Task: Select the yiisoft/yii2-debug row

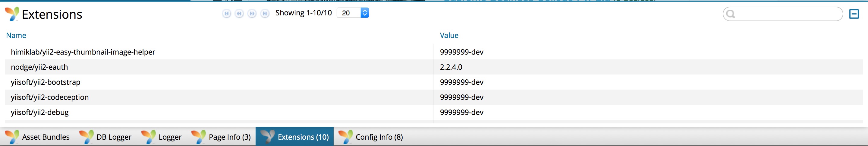Action: click(434, 112)
